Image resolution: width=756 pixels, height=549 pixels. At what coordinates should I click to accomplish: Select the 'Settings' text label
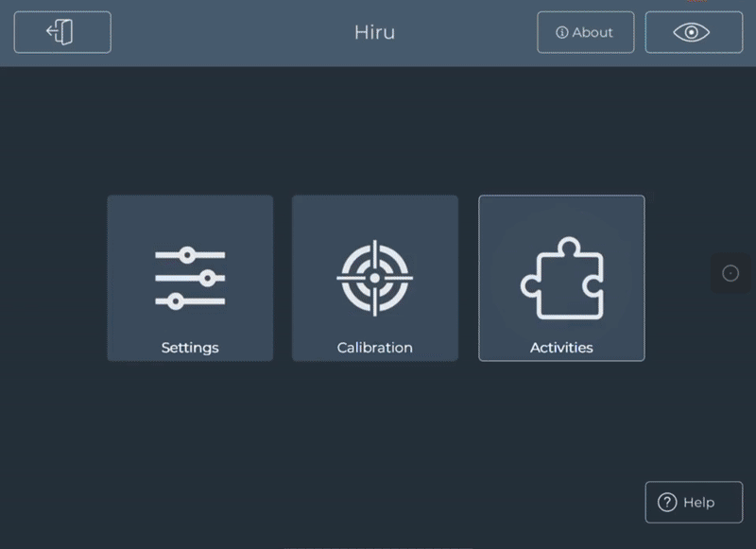[190, 348]
